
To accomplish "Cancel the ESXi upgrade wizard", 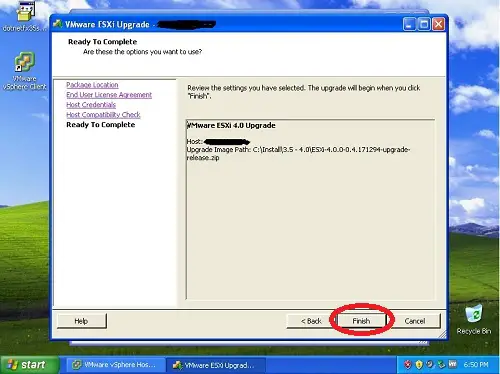I will click(415, 321).
